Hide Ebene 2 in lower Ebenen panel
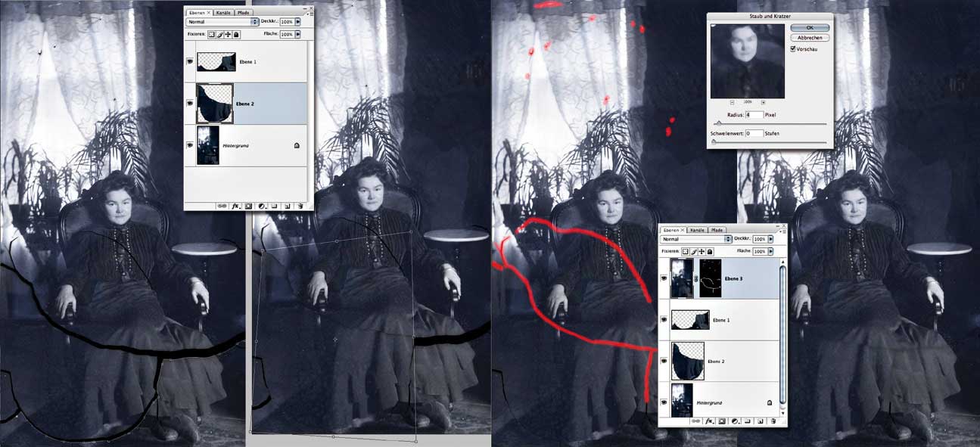 [664, 362]
